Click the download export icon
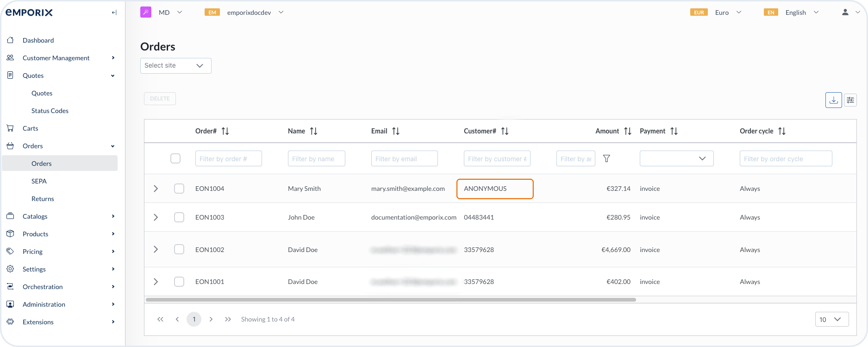The height and width of the screenshot is (347, 868). [833, 100]
